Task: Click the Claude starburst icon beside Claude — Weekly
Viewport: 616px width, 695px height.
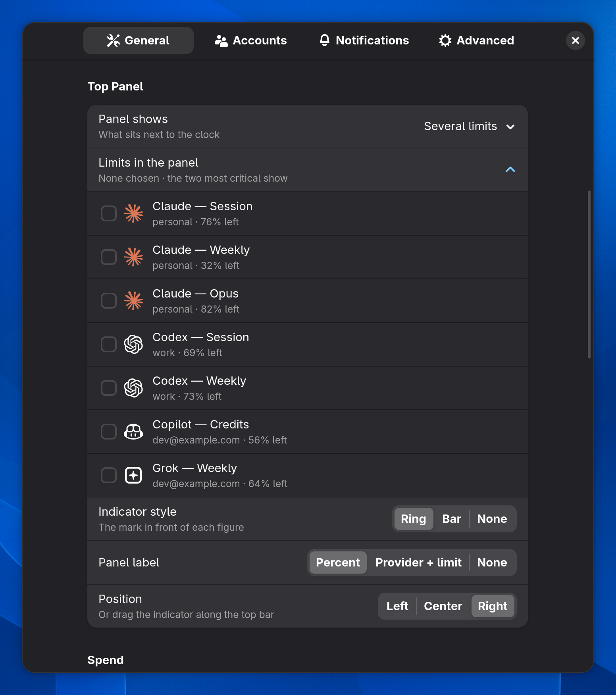Action: click(133, 257)
